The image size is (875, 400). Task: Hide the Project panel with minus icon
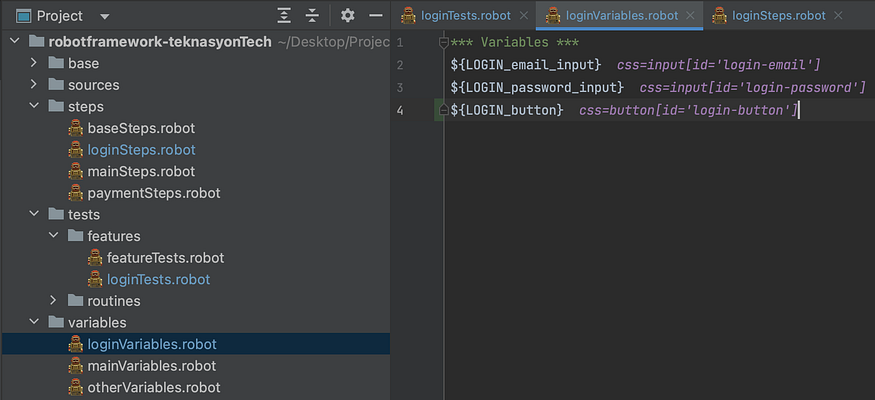(376, 16)
